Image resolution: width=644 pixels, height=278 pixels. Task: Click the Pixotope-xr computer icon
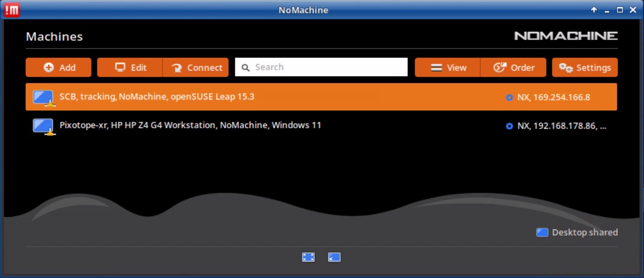coord(43,126)
